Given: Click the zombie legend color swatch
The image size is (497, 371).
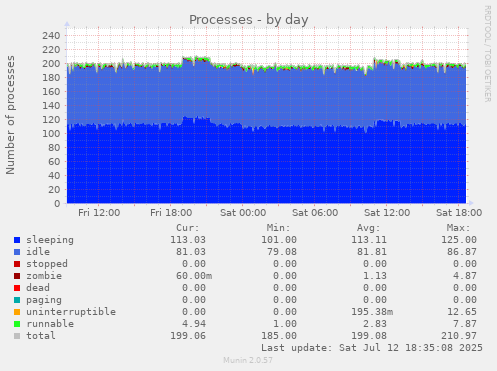Looking at the screenshot, I should coord(17,276).
